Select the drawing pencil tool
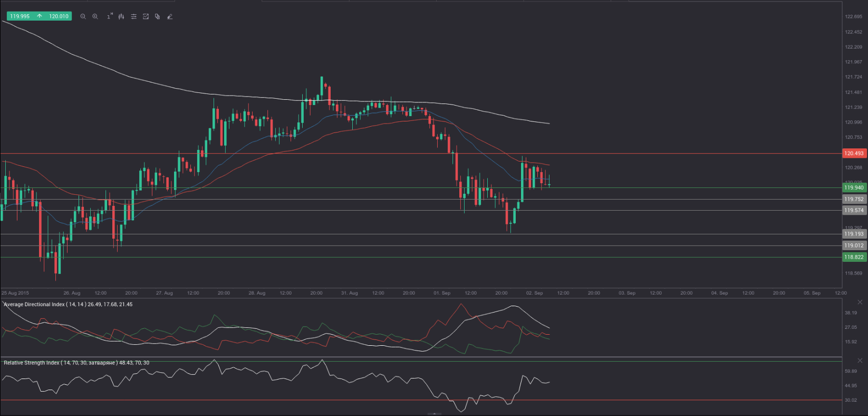Screen dimensions: 868x416 170,17
